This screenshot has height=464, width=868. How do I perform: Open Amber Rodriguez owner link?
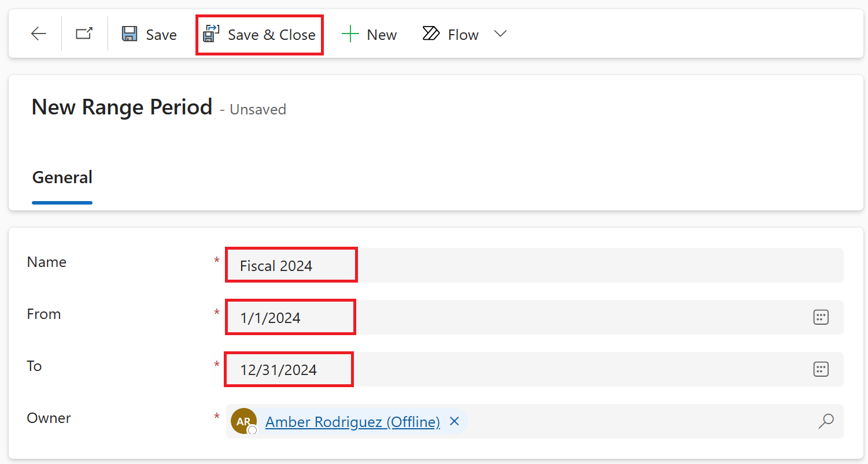(353, 422)
